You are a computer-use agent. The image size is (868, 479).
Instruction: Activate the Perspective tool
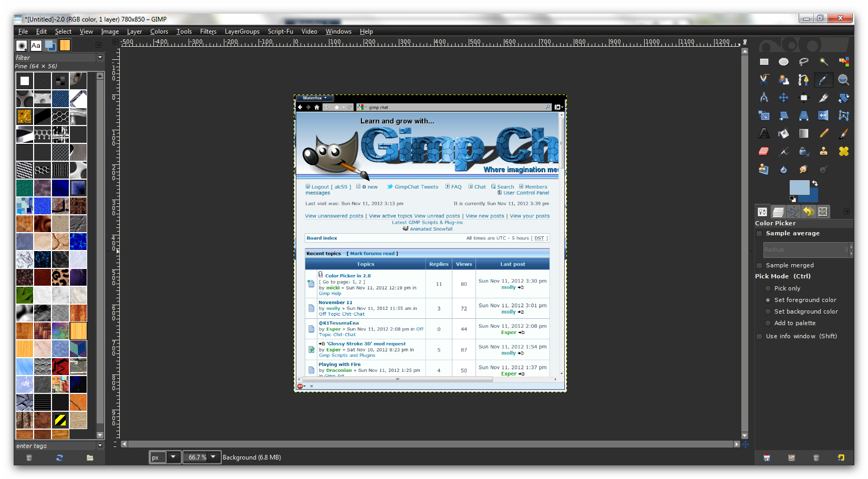(x=803, y=116)
